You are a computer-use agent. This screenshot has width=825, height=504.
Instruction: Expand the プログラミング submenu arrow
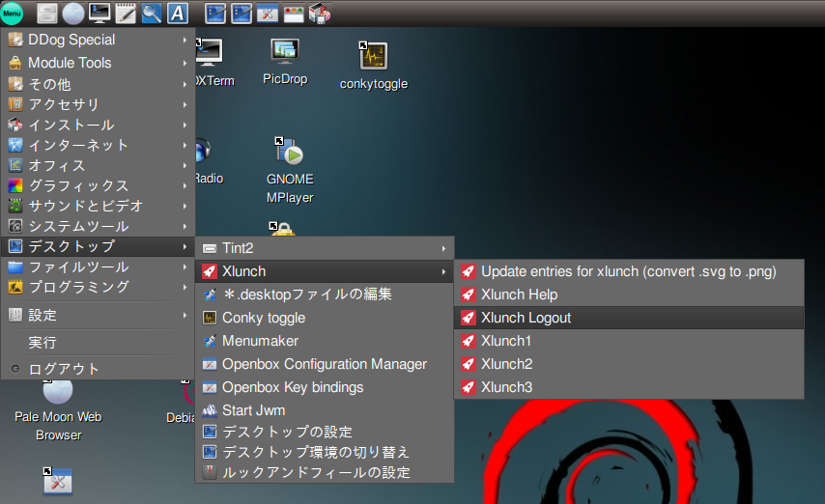coord(185,288)
